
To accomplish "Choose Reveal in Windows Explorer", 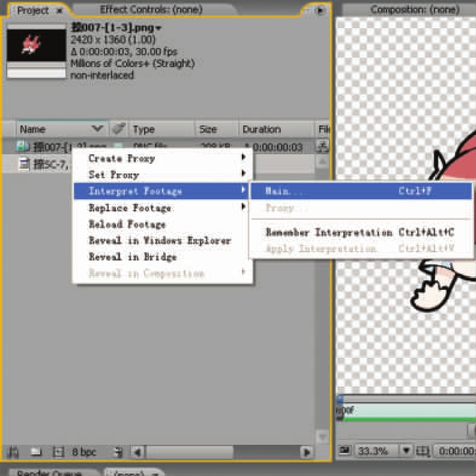I will (x=163, y=241).
